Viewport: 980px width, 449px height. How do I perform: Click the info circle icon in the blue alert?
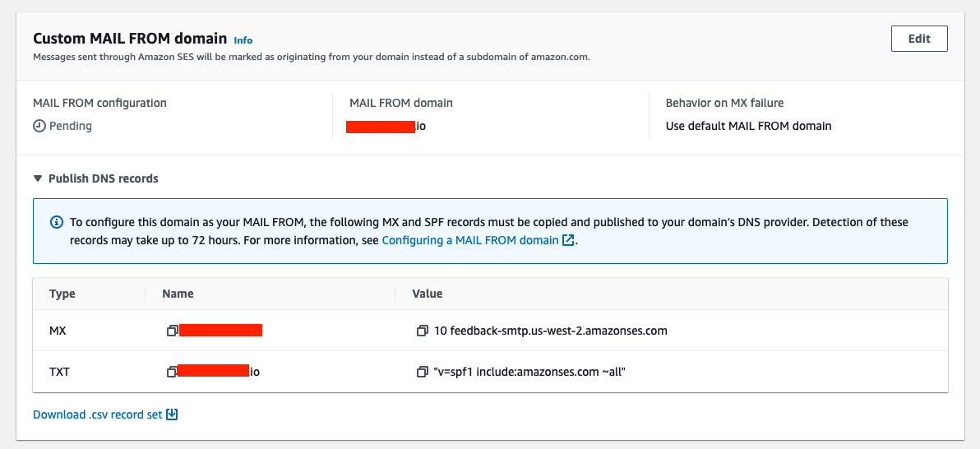[57, 222]
